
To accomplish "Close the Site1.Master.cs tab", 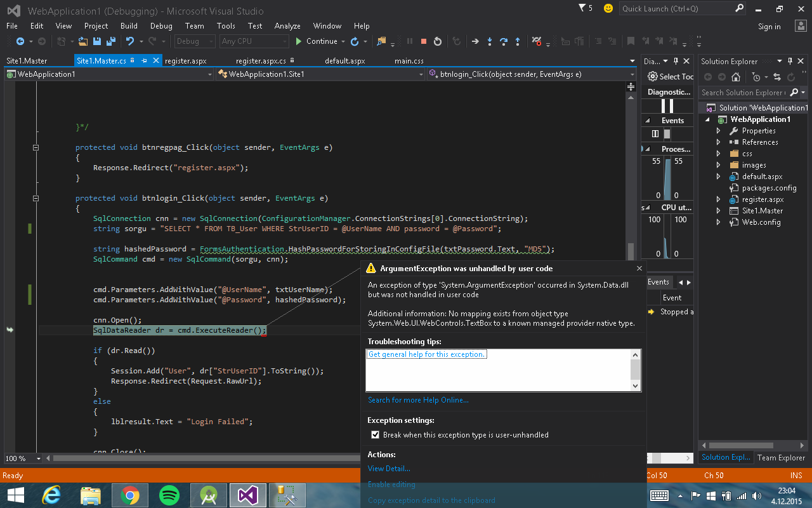I will [x=156, y=61].
